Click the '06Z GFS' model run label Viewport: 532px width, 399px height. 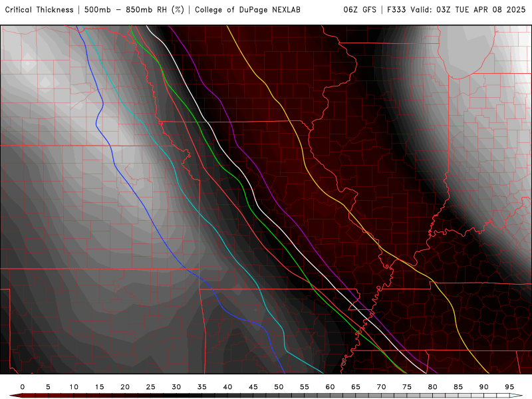[360, 10]
